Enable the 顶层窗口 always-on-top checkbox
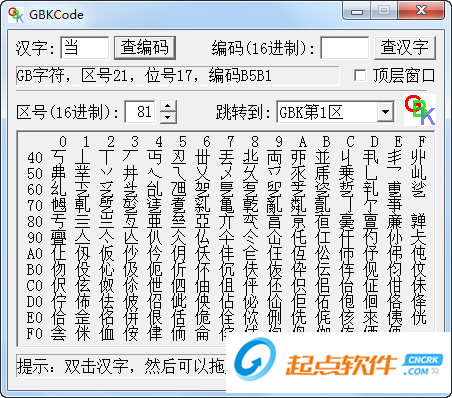 360,75
